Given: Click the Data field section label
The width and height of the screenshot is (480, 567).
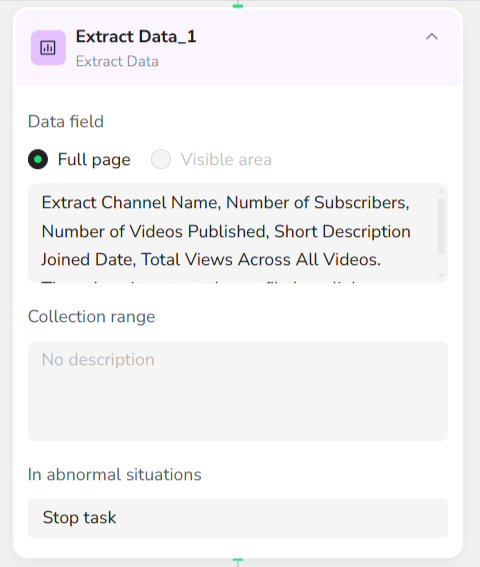Looking at the screenshot, I should pos(66,122).
